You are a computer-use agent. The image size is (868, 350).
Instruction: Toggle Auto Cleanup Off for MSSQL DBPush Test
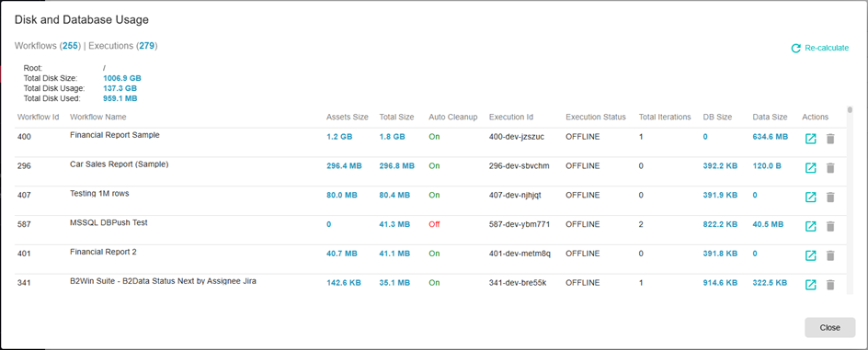point(434,224)
